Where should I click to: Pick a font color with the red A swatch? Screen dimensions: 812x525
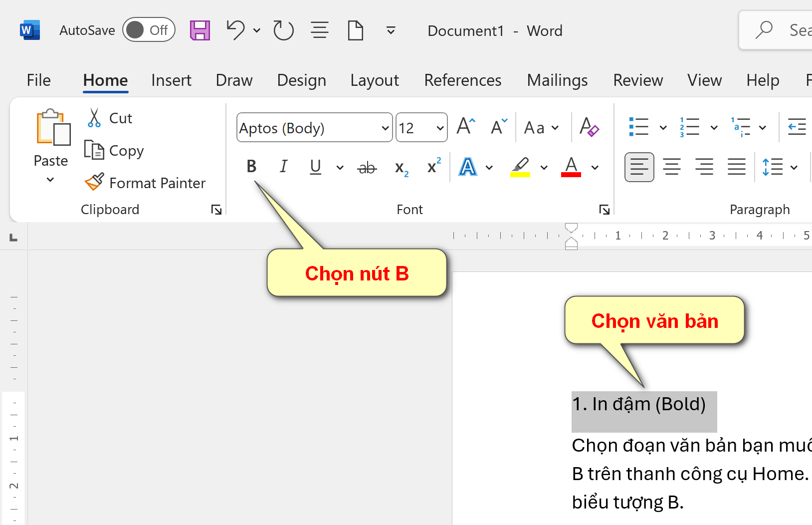pos(571,167)
